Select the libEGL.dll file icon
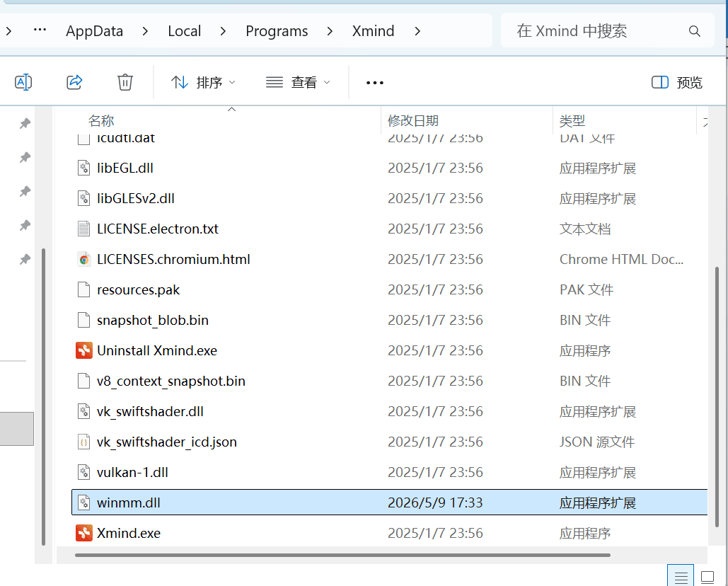The width and height of the screenshot is (728, 586). coord(83,168)
